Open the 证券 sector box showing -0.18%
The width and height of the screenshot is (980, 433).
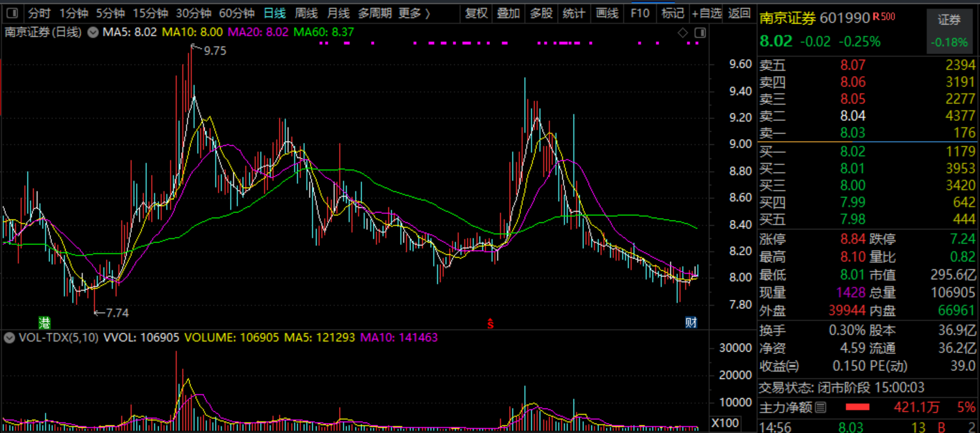(949, 31)
